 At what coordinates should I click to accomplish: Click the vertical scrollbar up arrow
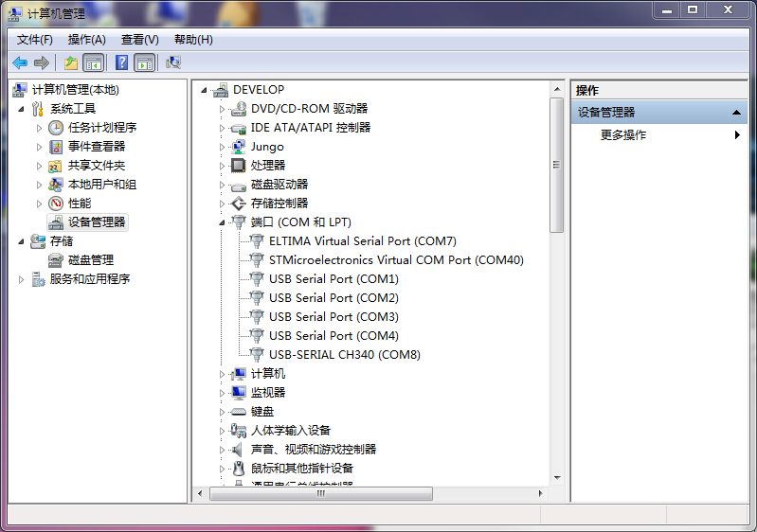(557, 89)
